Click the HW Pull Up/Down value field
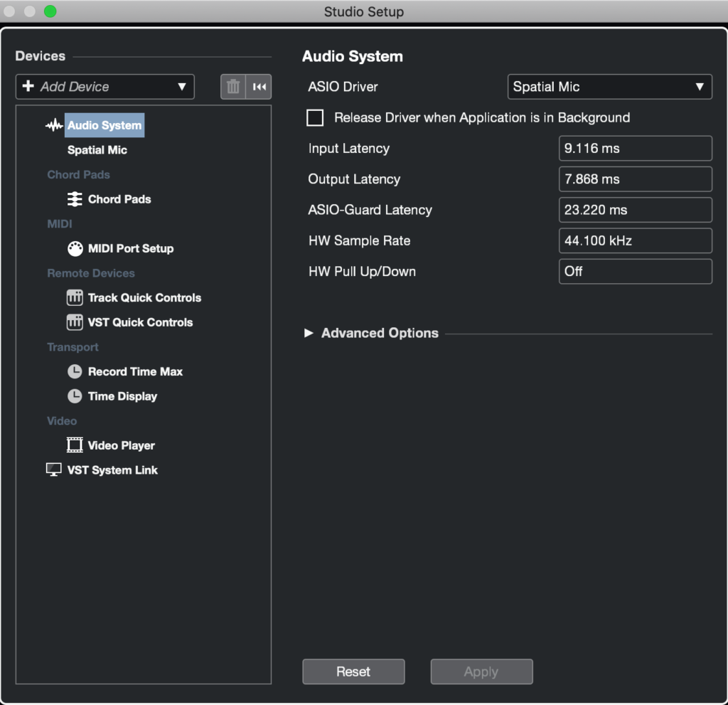Screen dimensions: 728x705 click(x=635, y=271)
